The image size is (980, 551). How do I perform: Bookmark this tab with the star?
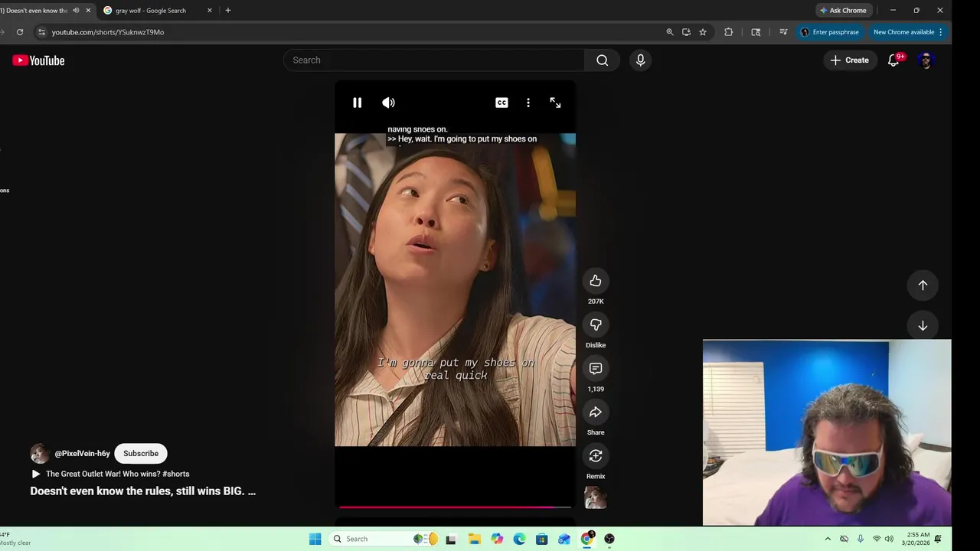tap(703, 32)
